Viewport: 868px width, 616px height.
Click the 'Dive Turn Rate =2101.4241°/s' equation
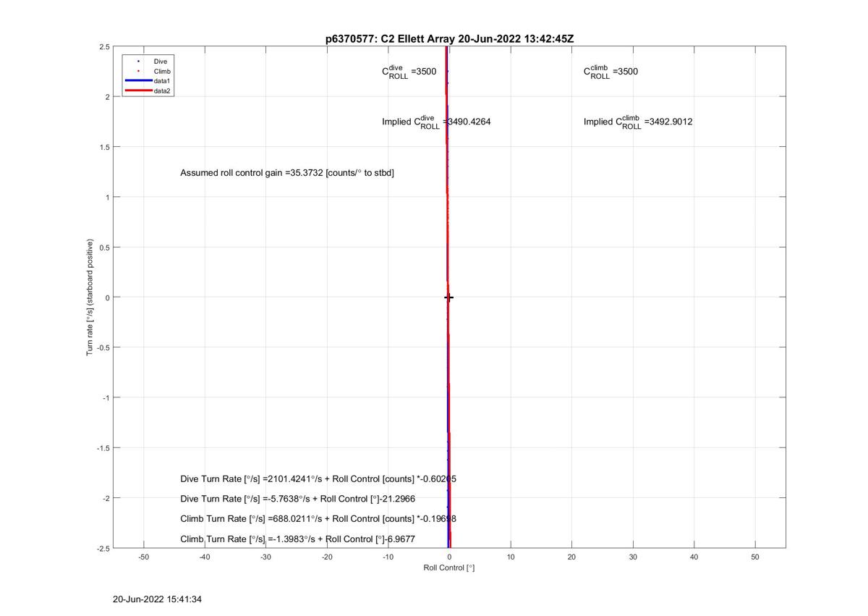tap(318, 479)
